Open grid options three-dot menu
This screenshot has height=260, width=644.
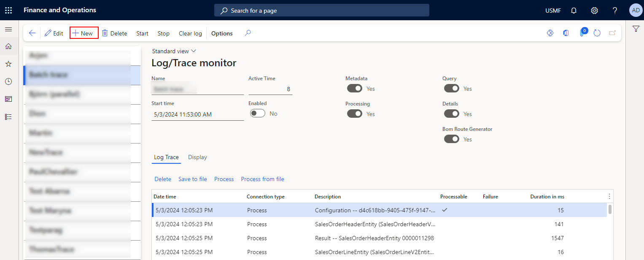[x=609, y=196]
